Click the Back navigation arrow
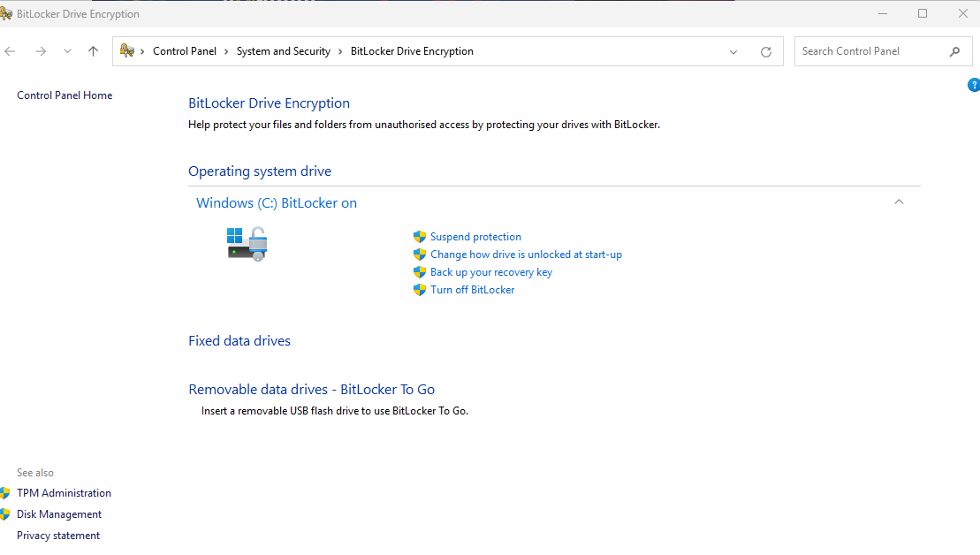The width and height of the screenshot is (980, 555). tap(10, 51)
